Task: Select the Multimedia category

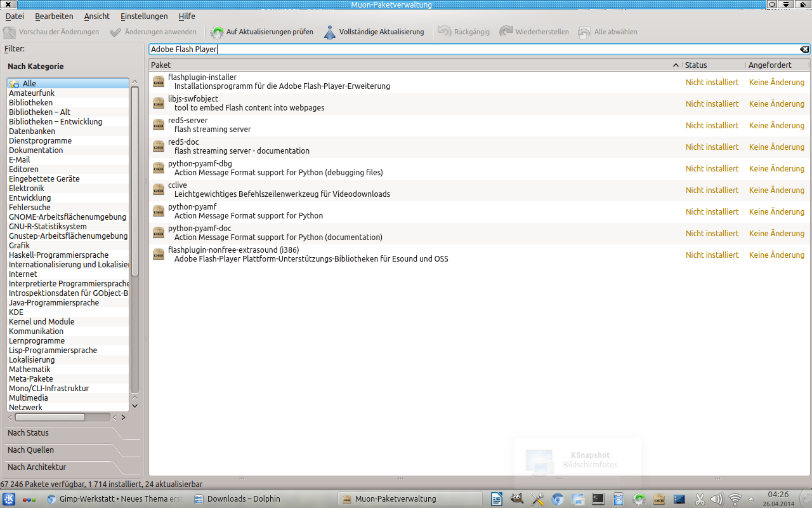Action: point(68,398)
